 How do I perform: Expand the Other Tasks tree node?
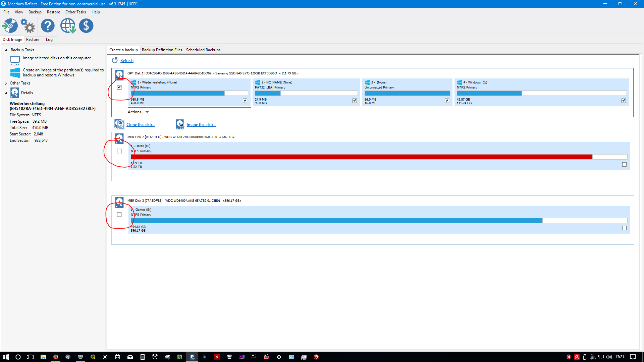[6, 83]
